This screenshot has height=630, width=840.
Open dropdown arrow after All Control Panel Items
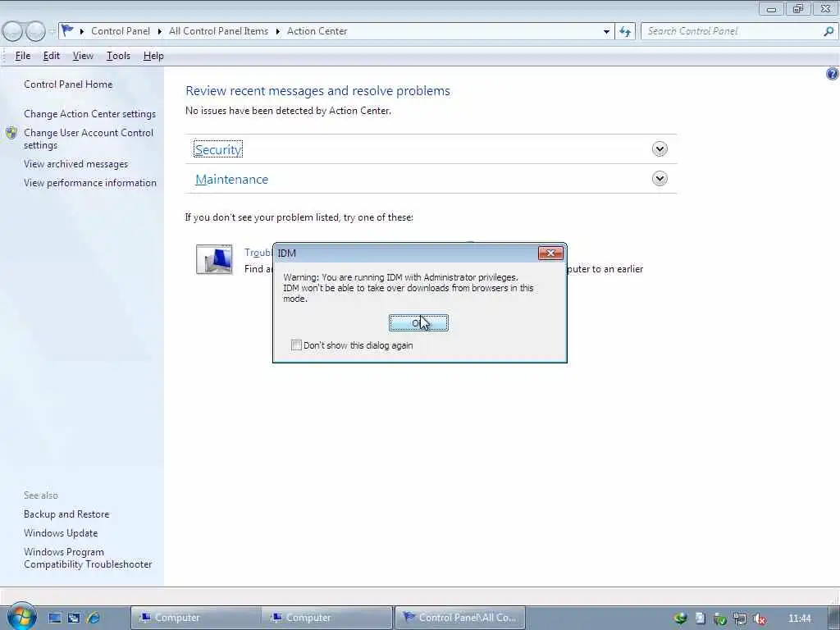click(278, 32)
